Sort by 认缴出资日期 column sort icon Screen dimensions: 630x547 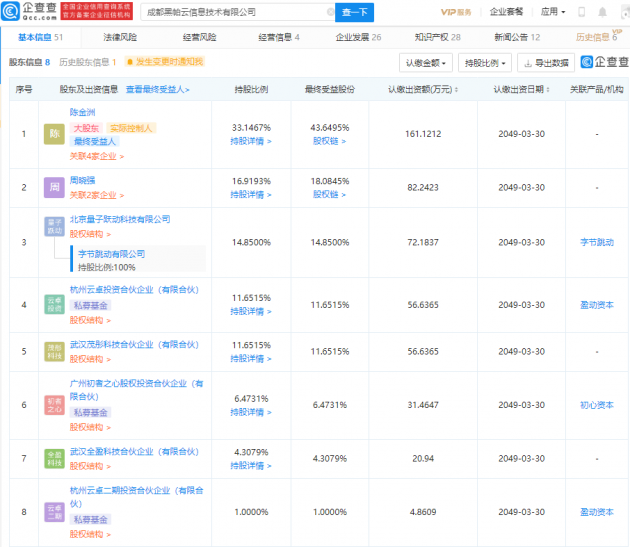(x=548, y=90)
